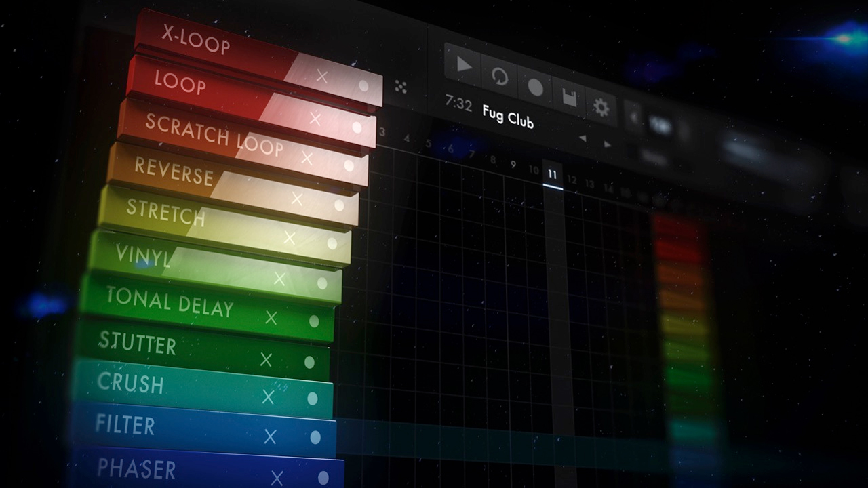868x488 pixels.
Task: Select the PHASER effect label
Action: point(136,468)
